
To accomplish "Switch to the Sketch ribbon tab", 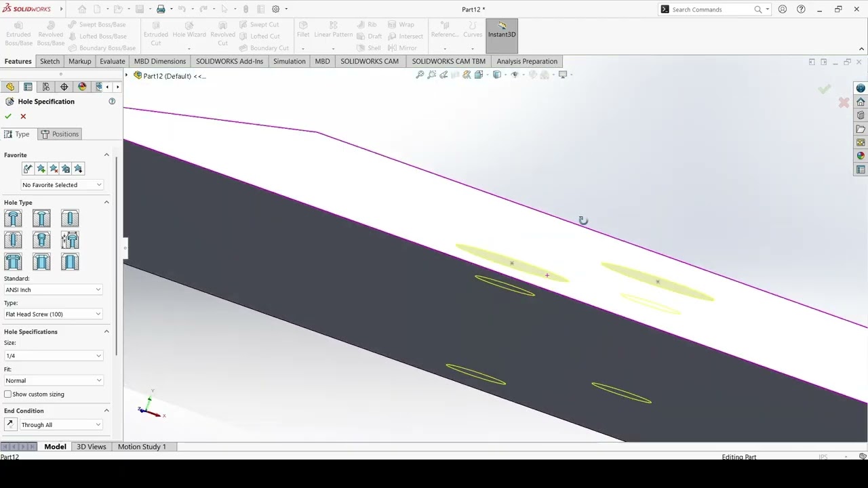I will (x=50, y=61).
